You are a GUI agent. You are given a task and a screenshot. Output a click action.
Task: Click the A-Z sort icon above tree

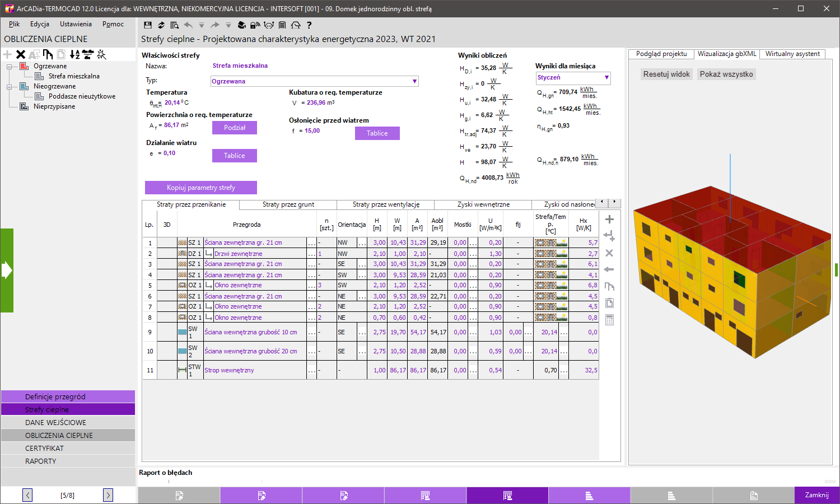pos(74,54)
